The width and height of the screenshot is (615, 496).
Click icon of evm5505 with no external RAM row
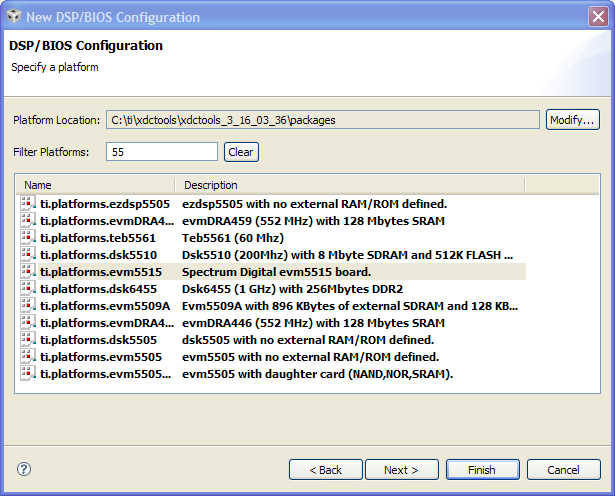click(x=28, y=356)
